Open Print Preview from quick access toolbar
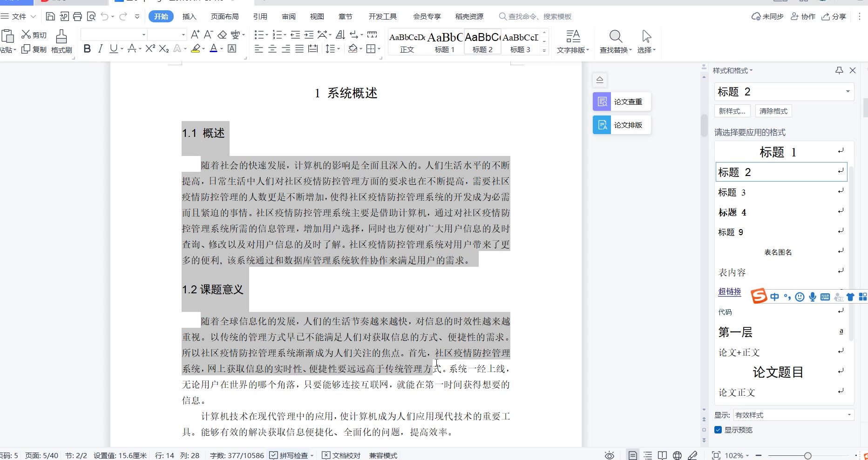Image resolution: width=868 pixels, height=460 pixels. [x=91, y=17]
